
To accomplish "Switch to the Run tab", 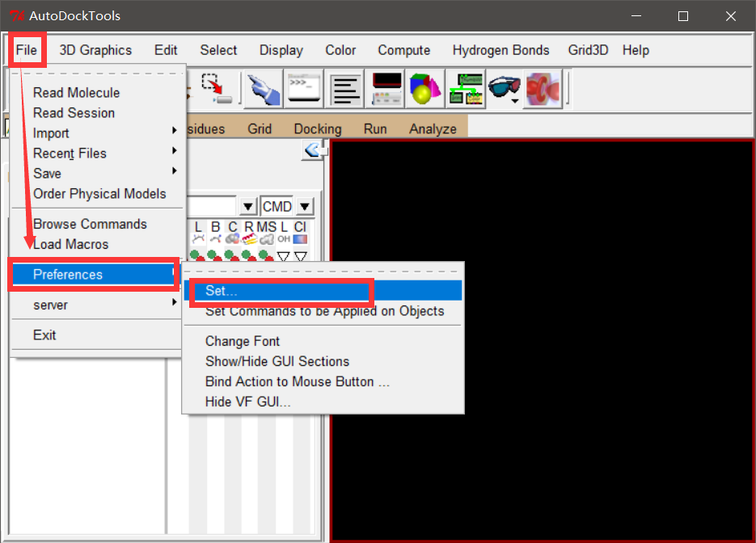I will (375, 128).
